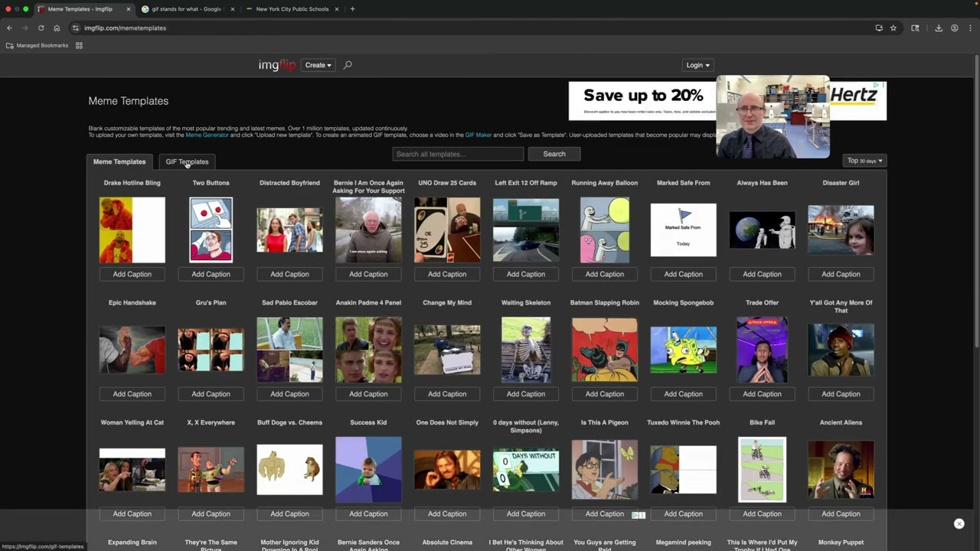This screenshot has width=980, height=551.
Task: Click the imgflip search magnifier icon
Action: pyautogui.click(x=348, y=65)
